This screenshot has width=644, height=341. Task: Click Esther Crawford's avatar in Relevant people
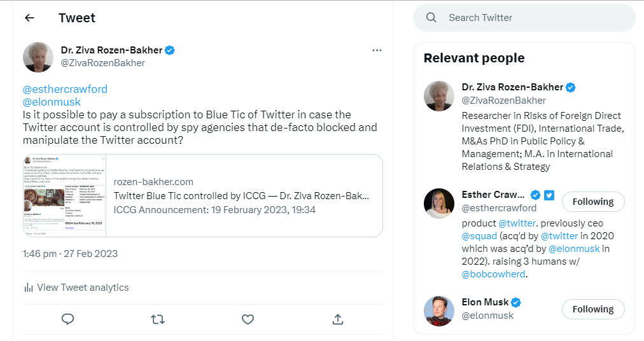click(x=439, y=204)
